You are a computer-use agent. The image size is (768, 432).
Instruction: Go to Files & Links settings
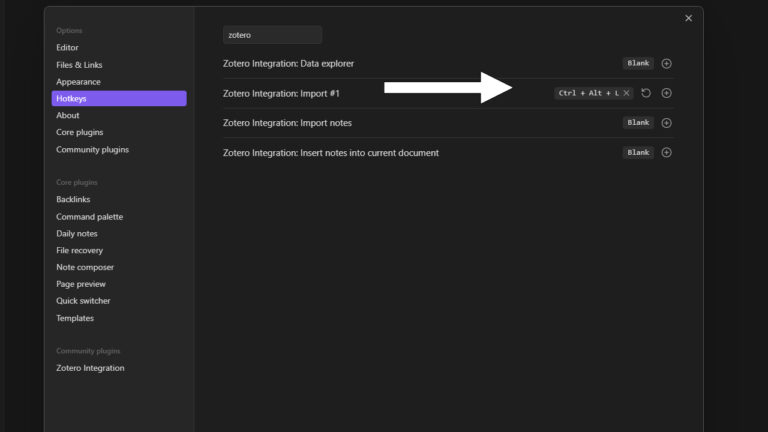(x=79, y=65)
